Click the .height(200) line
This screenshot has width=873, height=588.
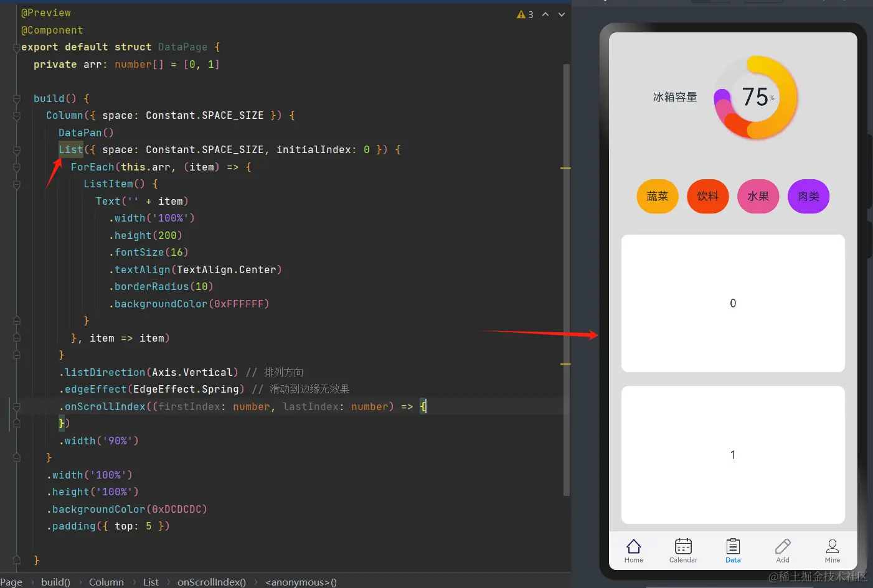click(x=145, y=236)
